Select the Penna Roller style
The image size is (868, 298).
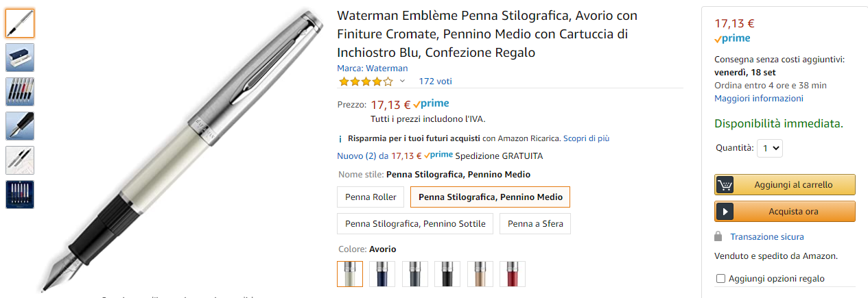click(371, 197)
